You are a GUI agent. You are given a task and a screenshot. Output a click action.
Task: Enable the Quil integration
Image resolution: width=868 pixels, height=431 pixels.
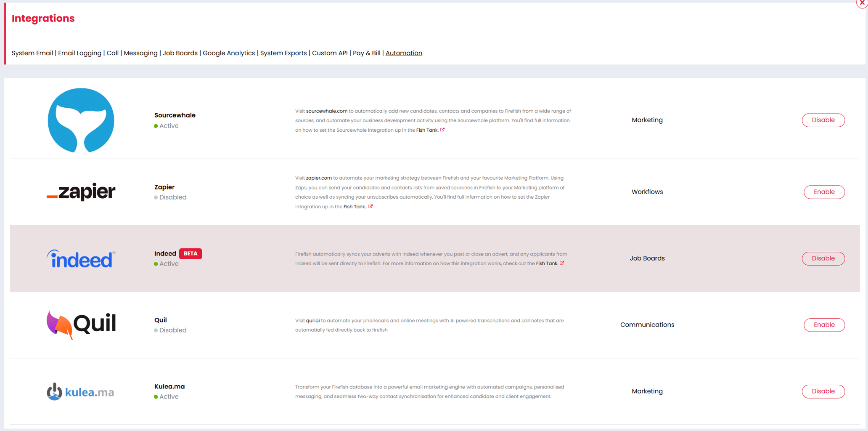(824, 325)
